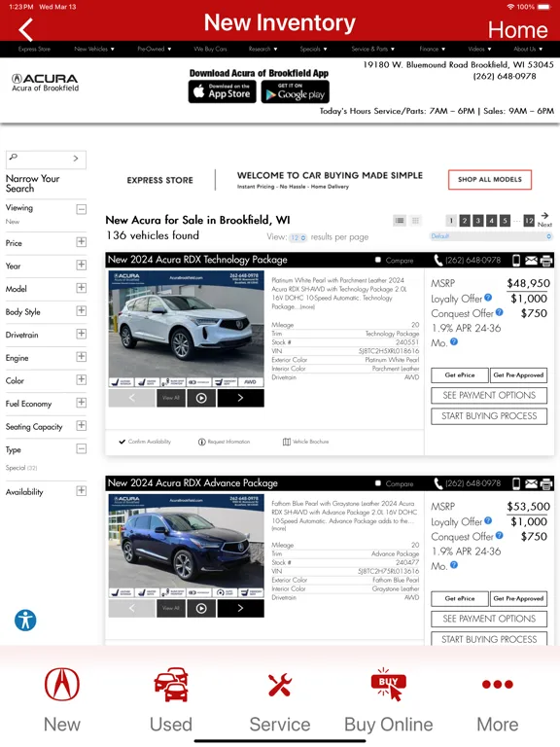Click the Download on the App Store badge
The width and height of the screenshot is (560, 747).
pos(222,91)
